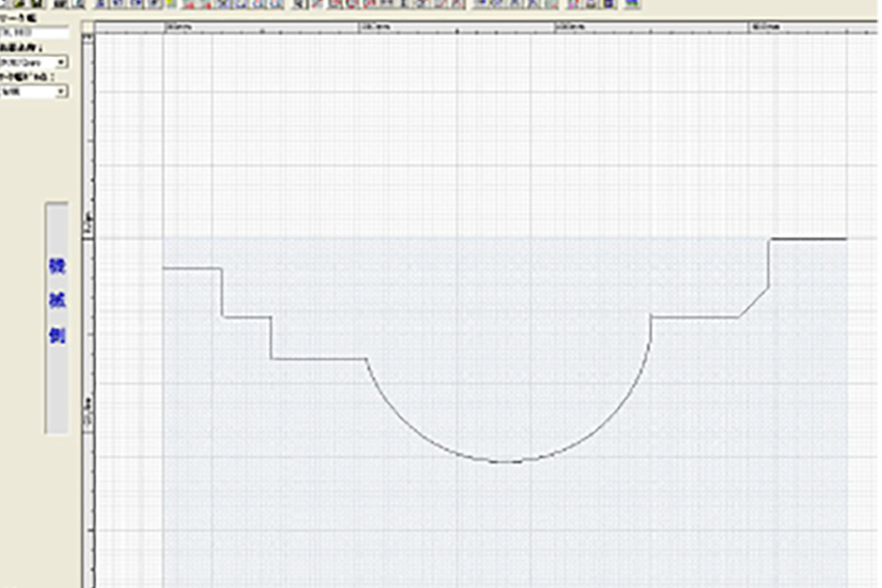Click the horizontal ruler above the drawing area

(x=441, y=23)
